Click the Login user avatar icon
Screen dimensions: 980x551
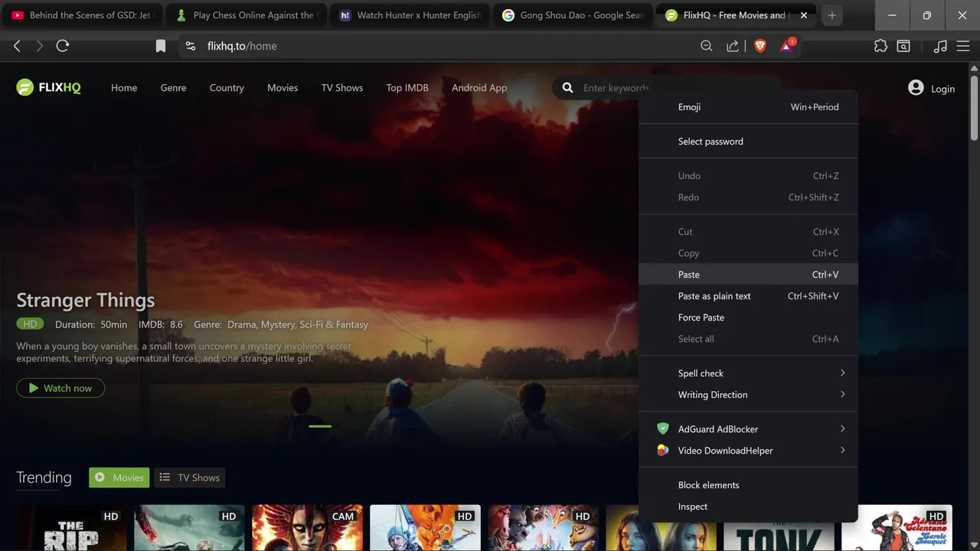click(x=916, y=88)
